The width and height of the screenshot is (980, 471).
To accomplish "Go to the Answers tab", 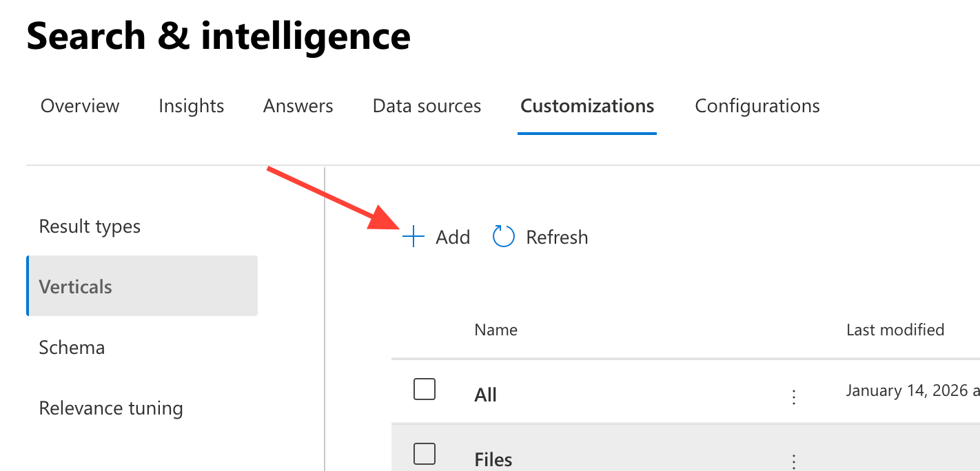I will (x=298, y=106).
